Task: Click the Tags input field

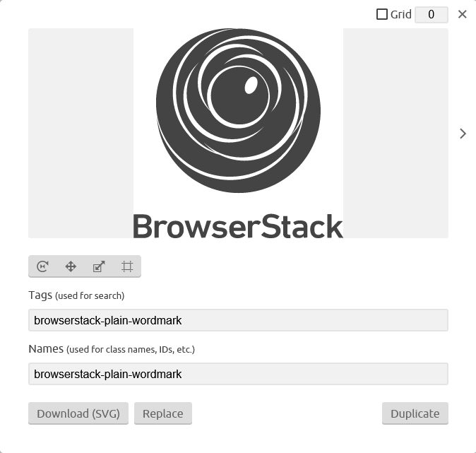Action: click(238, 320)
